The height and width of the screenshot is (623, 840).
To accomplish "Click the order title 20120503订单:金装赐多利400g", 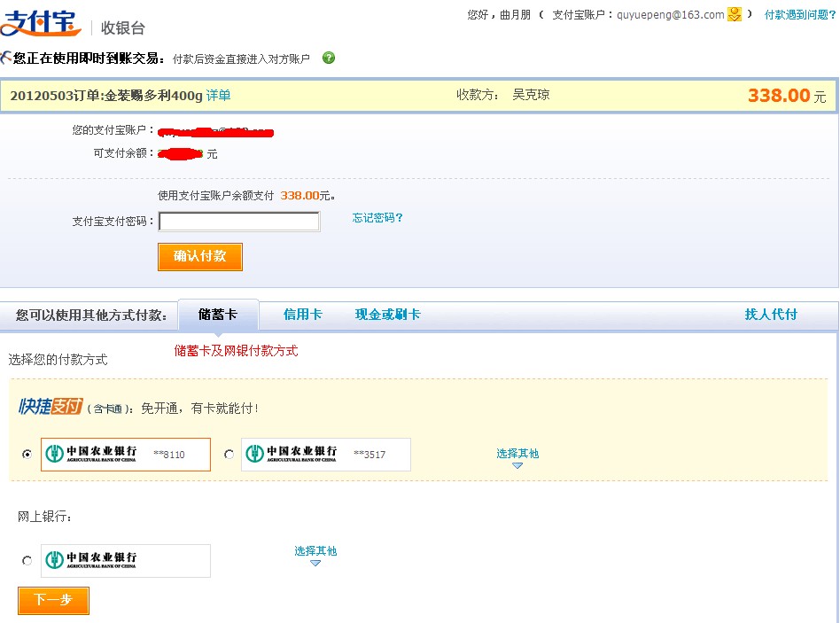I will [x=106, y=96].
